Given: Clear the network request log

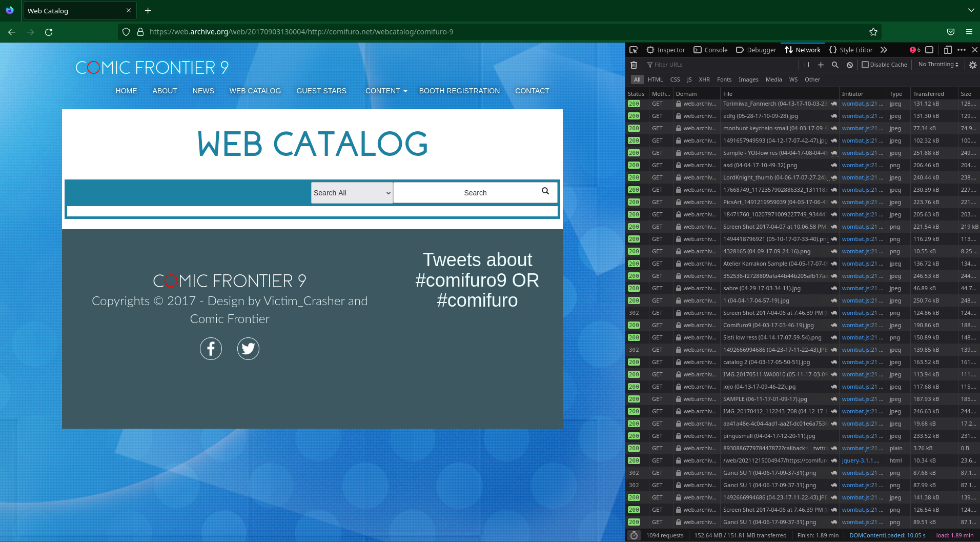Looking at the screenshot, I should (x=634, y=65).
